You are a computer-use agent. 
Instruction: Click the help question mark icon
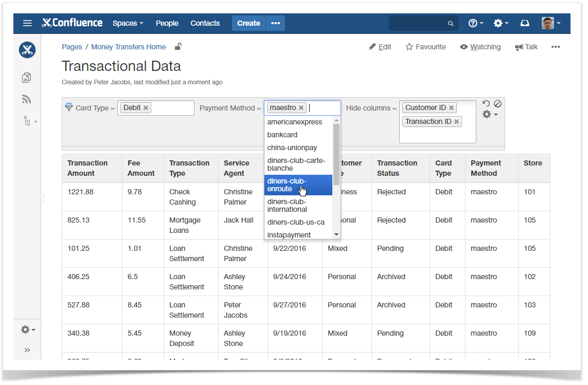coord(473,23)
